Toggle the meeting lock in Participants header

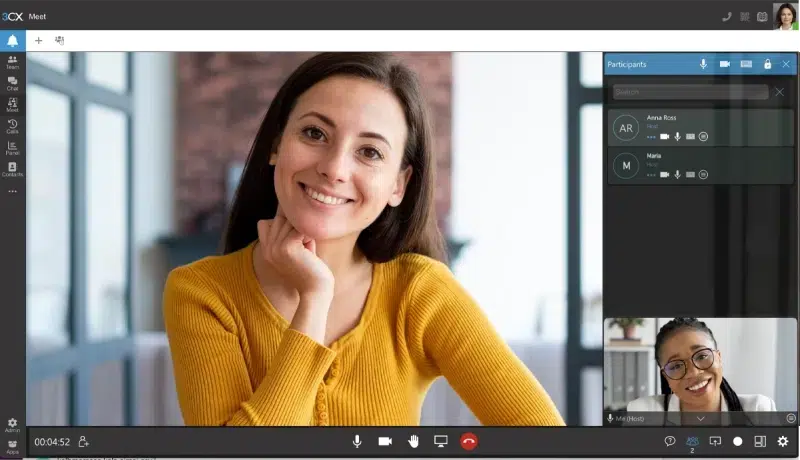coord(767,64)
